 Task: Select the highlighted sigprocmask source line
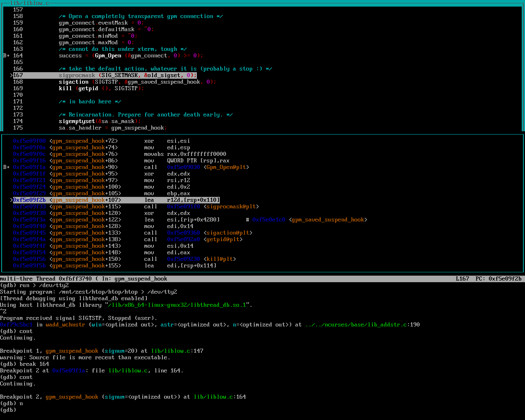click(127, 75)
